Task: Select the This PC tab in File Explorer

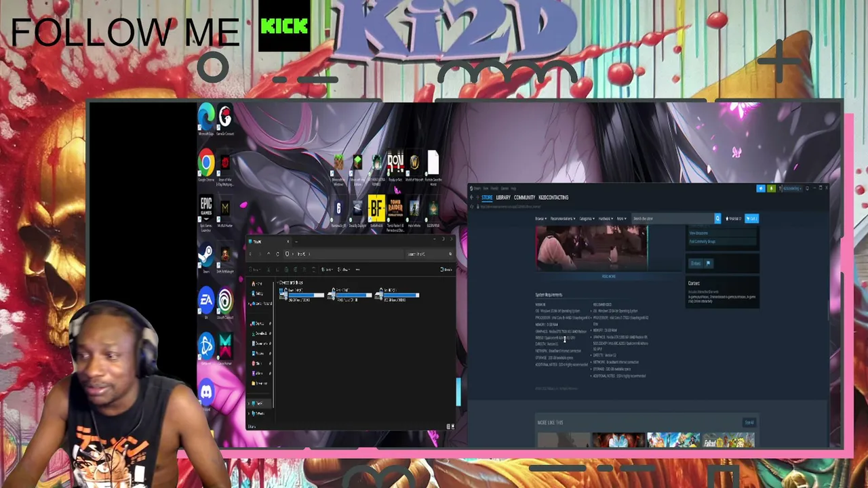Action: click(270, 241)
